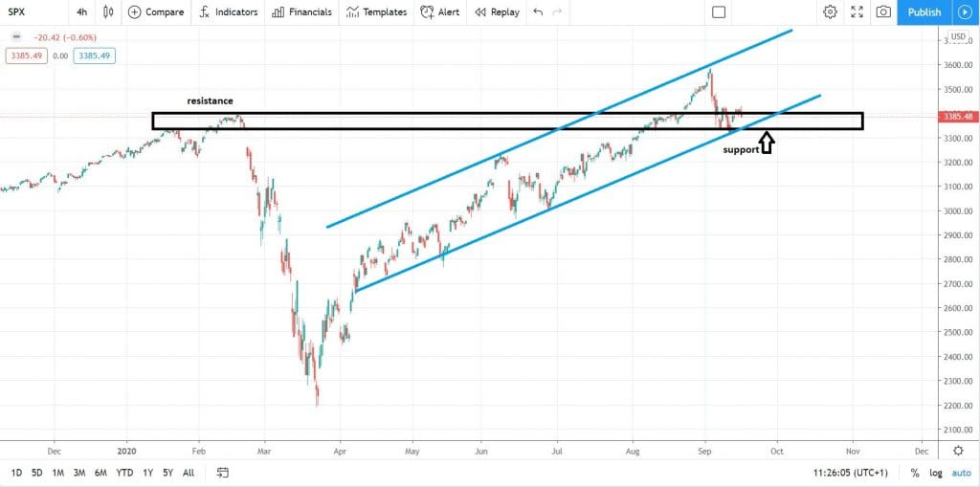Image resolution: width=980 pixels, height=487 pixels.
Task: Open the Alert clock icon
Action: (x=428, y=12)
